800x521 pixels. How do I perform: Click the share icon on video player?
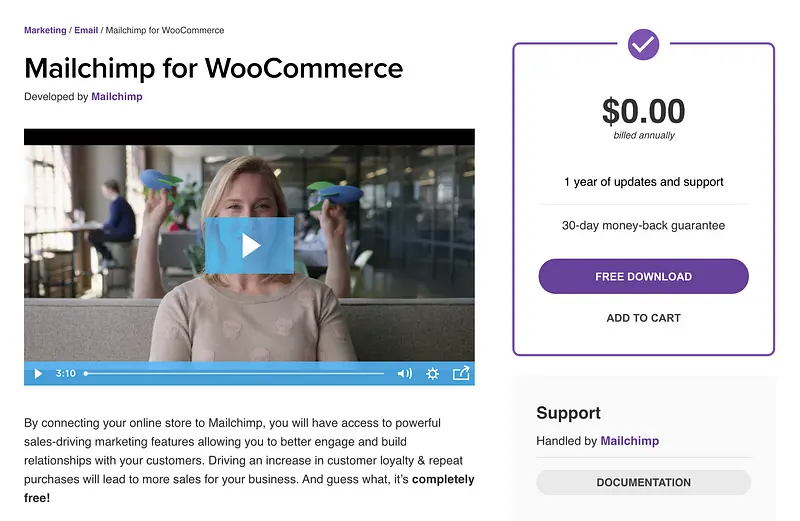click(x=461, y=373)
